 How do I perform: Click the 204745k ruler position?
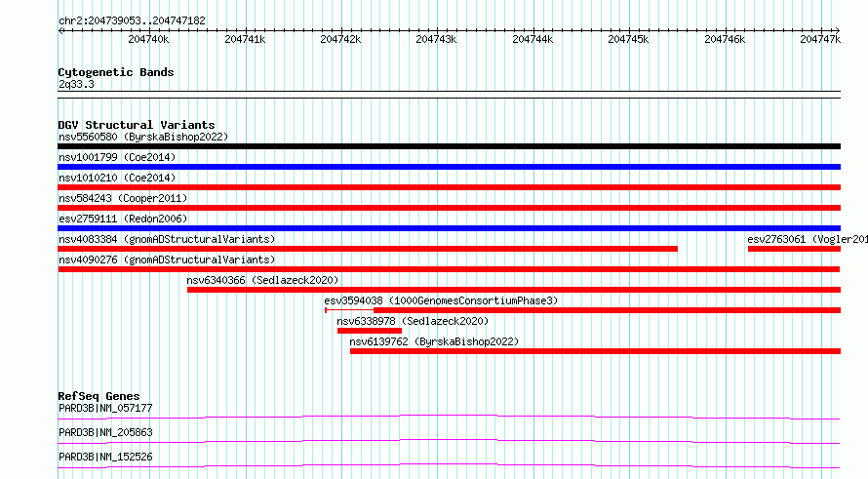click(x=628, y=39)
